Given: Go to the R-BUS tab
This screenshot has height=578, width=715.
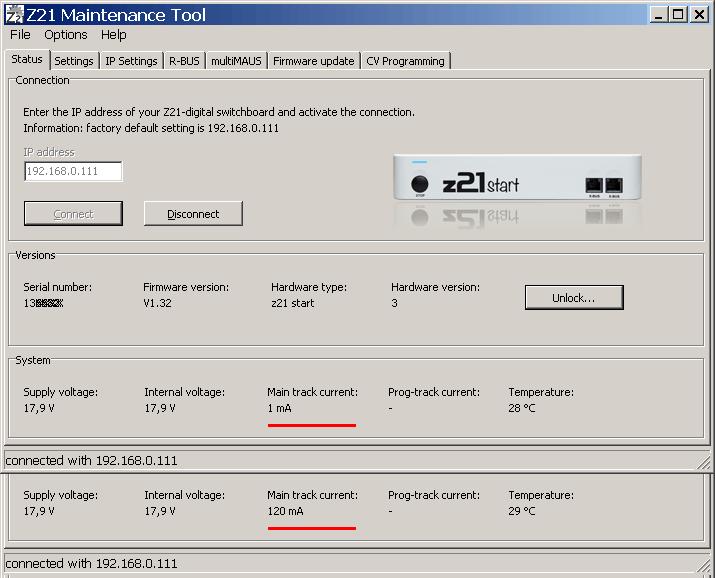Looking at the screenshot, I should [x=184, y=61].
